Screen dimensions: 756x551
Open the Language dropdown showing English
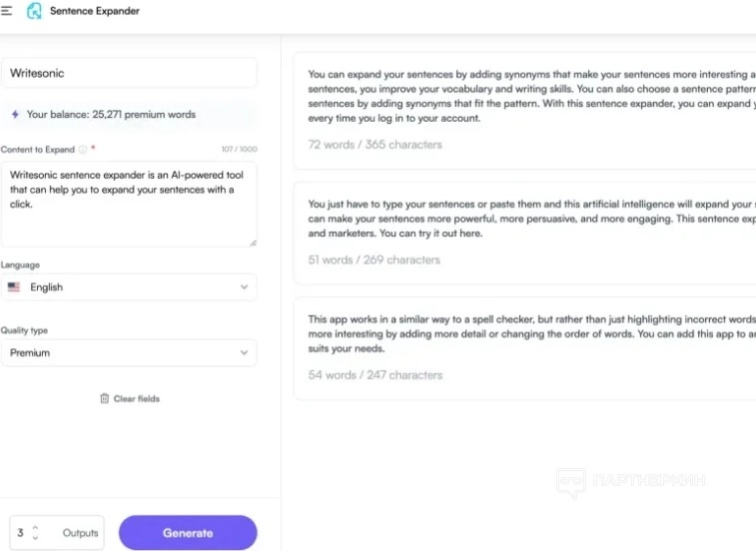point(128,287)
